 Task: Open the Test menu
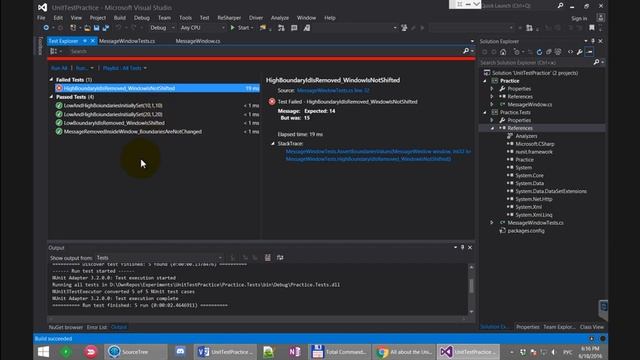[204, 18]
